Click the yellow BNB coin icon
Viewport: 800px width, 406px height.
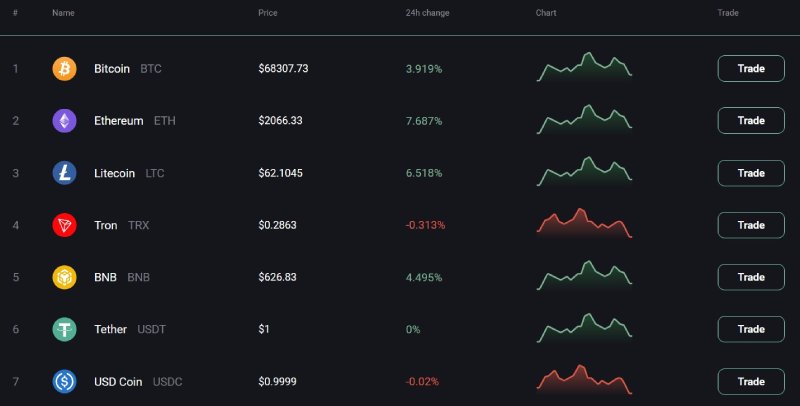[x=64, y=277]
